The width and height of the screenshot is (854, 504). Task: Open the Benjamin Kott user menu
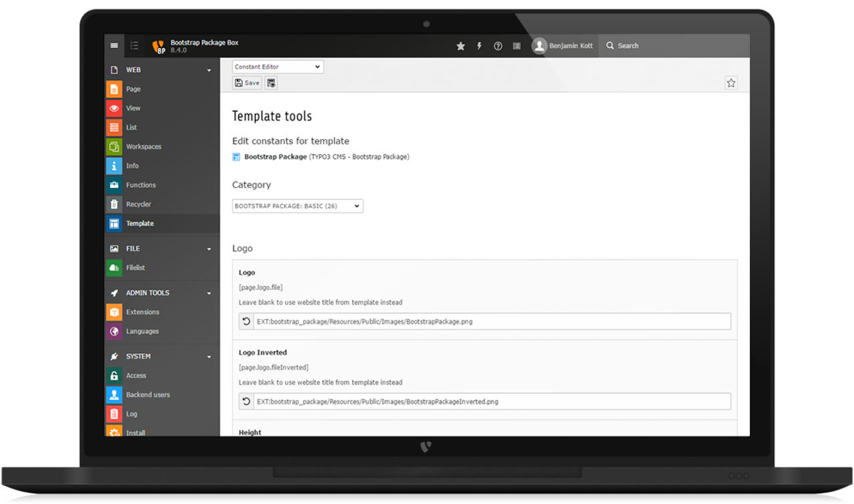(562, 46)
